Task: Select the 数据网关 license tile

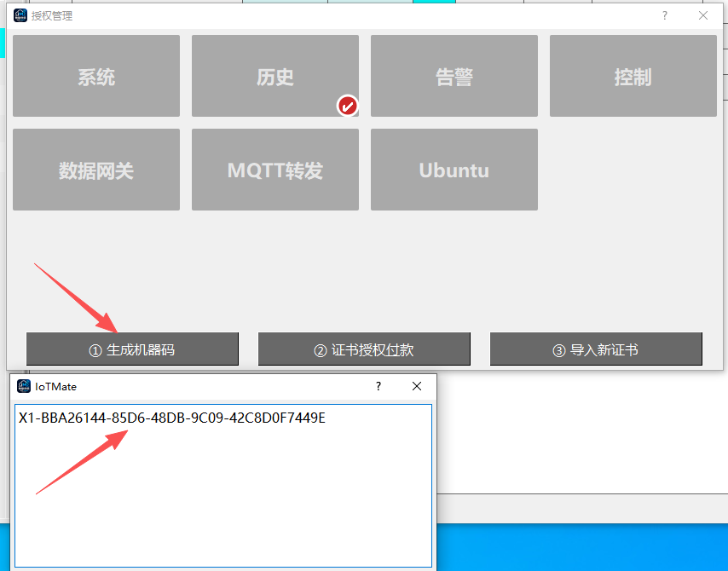Action: 96,170
